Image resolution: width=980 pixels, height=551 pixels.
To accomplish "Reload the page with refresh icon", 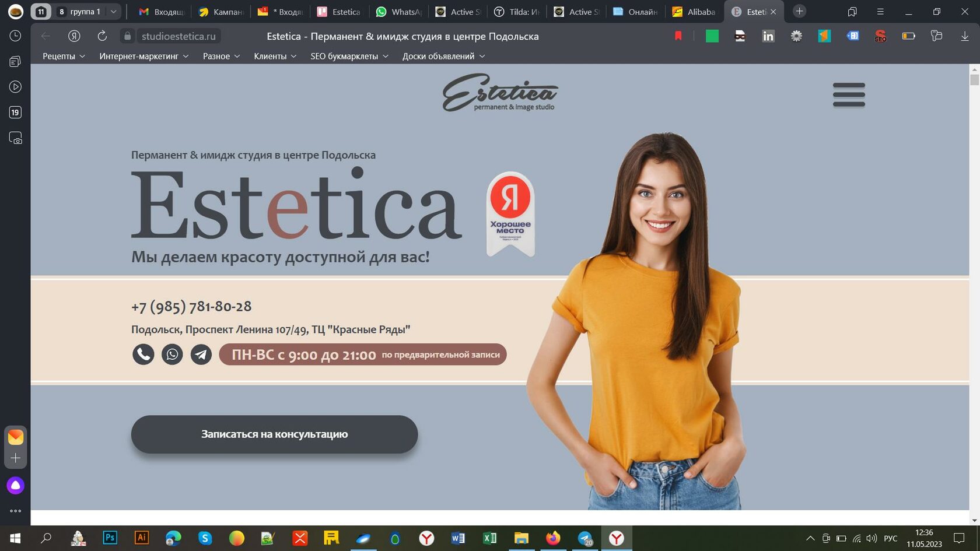I will (x=102, y=36).
